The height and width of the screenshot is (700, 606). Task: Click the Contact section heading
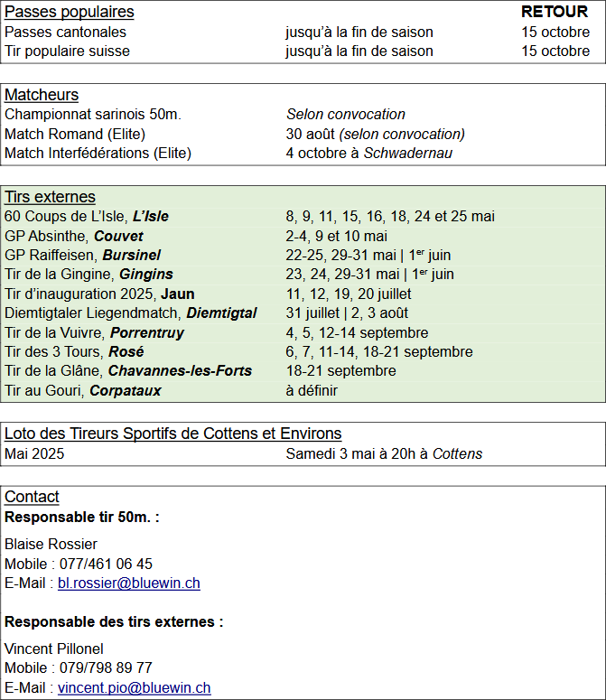tap(32, 497)
